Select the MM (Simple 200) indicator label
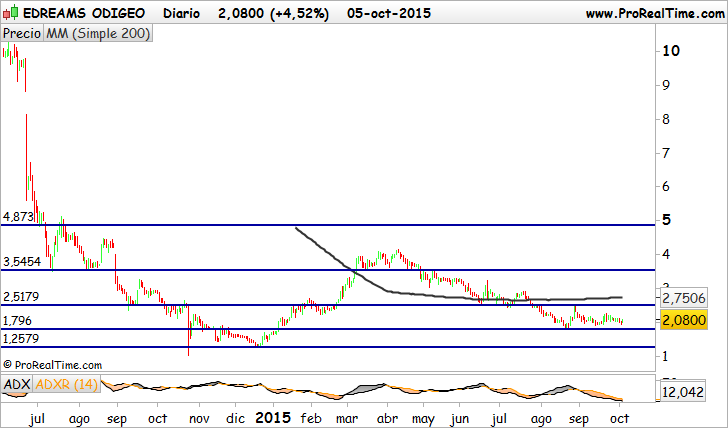The height and width of the screenshot is (428, 728). (98, 34)
